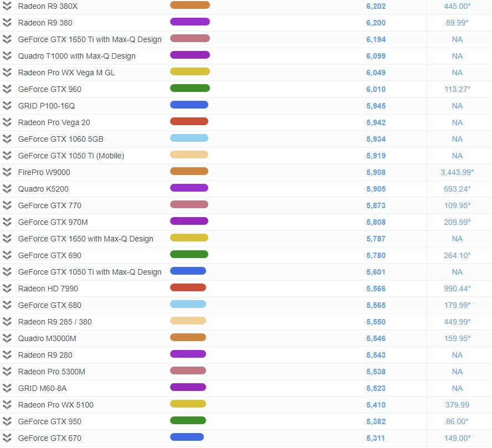Click the price 264.10* for GeForce GTX 690
Viewport: 492px width, 448px height.
pos(457,255)
